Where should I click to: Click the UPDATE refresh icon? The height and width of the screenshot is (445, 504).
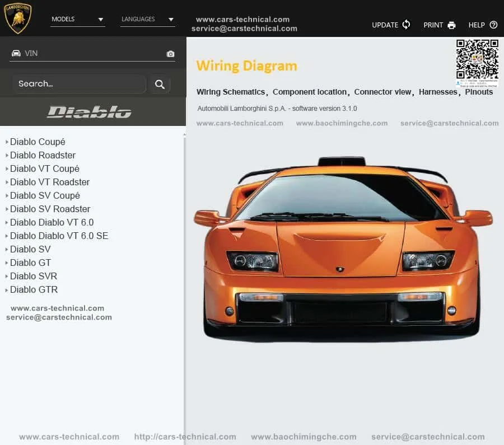tap(407, 25)
